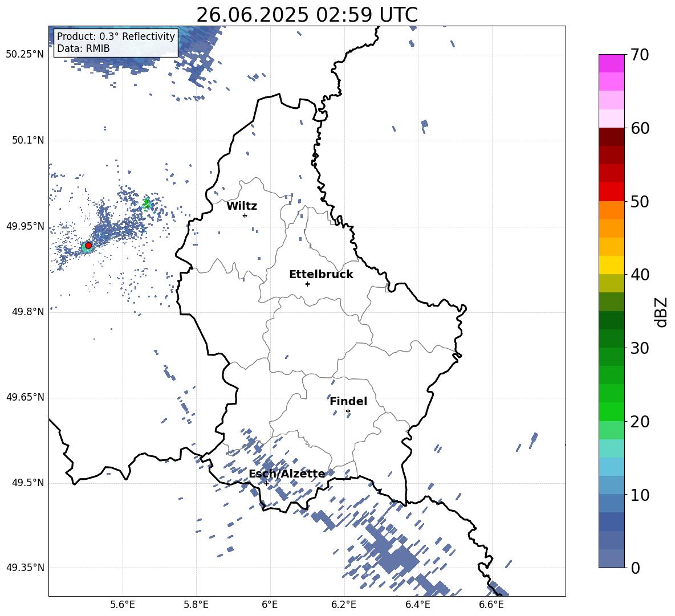Viewport: 675px width, 616px height.
Task: Click the 'Esch/Alzette' city label
Action: click(287, 474)
